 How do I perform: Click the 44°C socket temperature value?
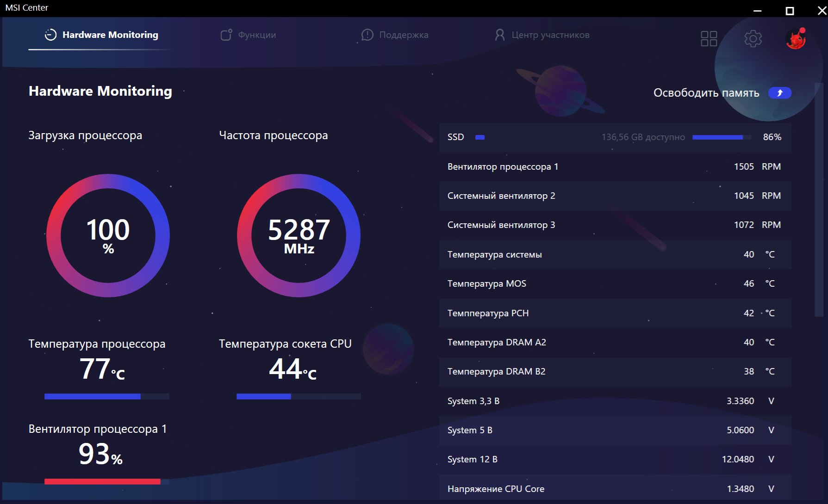[x=293, y=369]
